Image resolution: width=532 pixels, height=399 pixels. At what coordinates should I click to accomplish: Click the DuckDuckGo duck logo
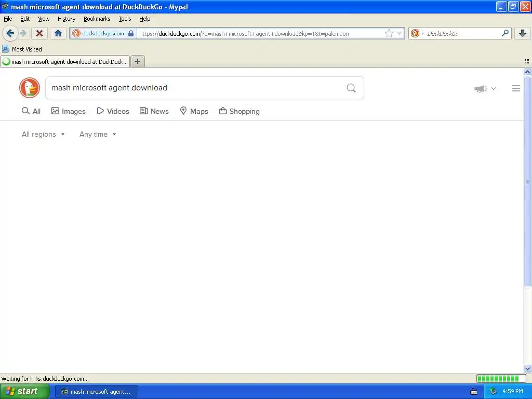click(x=30, y=88)
